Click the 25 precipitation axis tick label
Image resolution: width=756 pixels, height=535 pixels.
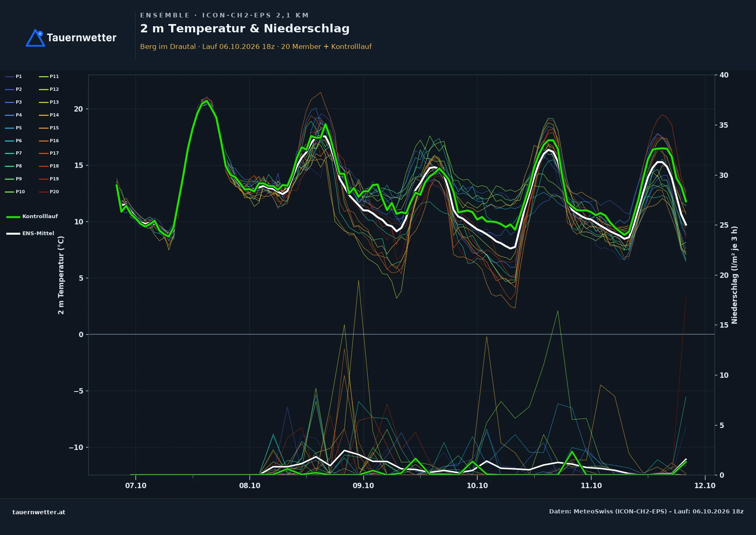coord(724,225)
